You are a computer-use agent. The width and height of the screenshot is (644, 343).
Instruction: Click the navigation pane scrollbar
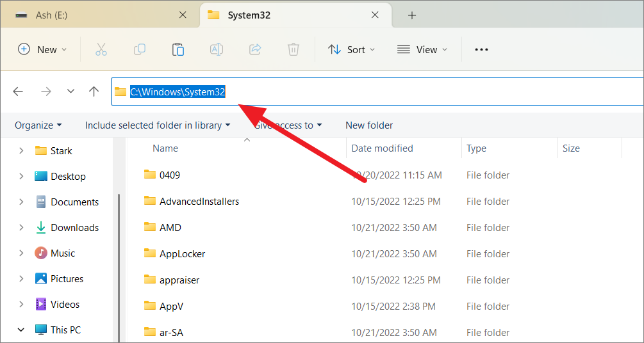click(119, 267)
